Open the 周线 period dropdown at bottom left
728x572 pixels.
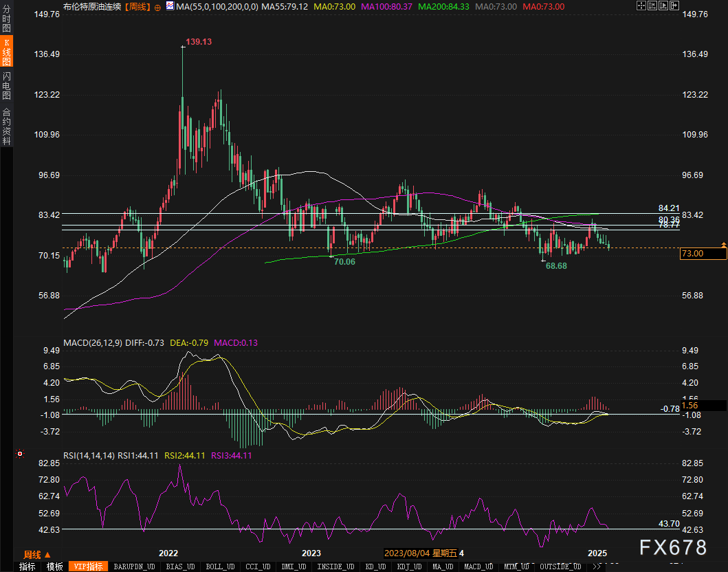(x=36, y=554)
